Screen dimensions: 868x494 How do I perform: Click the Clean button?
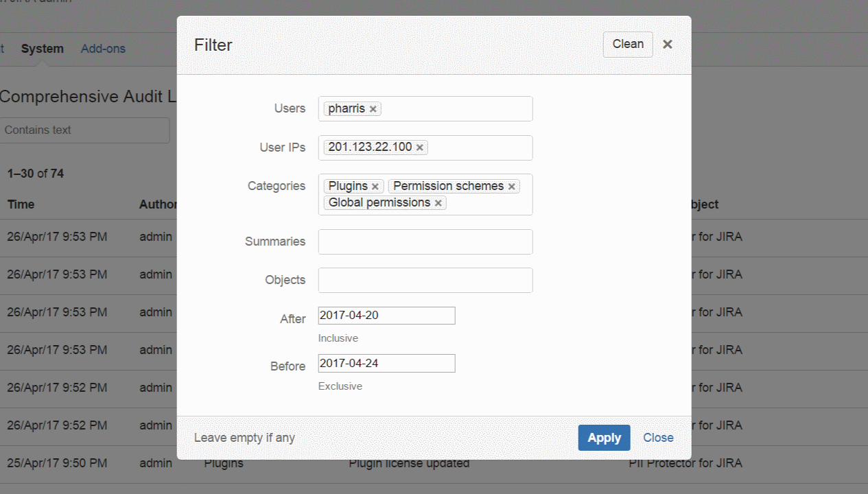coord(628,45)
